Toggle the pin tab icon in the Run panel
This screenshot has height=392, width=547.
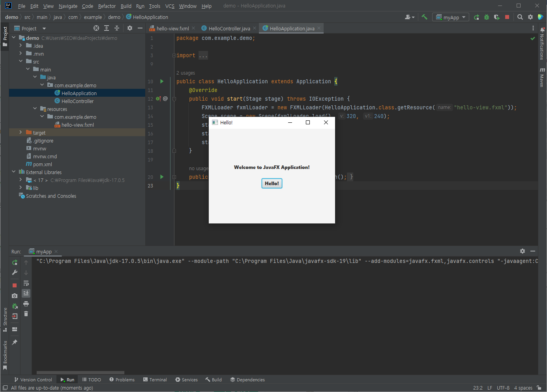15,342
